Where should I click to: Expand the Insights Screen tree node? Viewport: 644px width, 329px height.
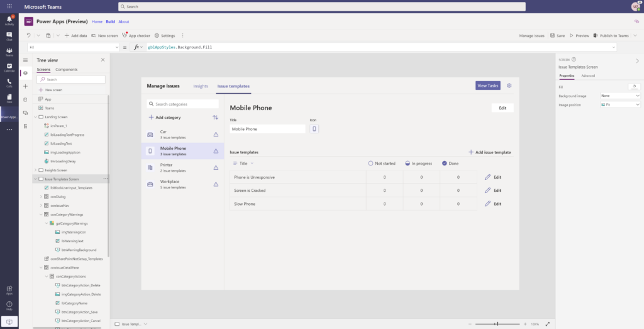35,170
